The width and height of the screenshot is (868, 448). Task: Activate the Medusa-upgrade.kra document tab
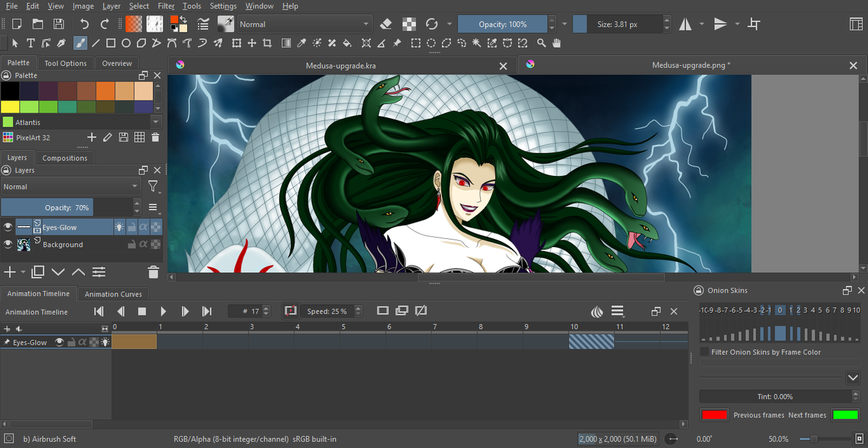340,65
